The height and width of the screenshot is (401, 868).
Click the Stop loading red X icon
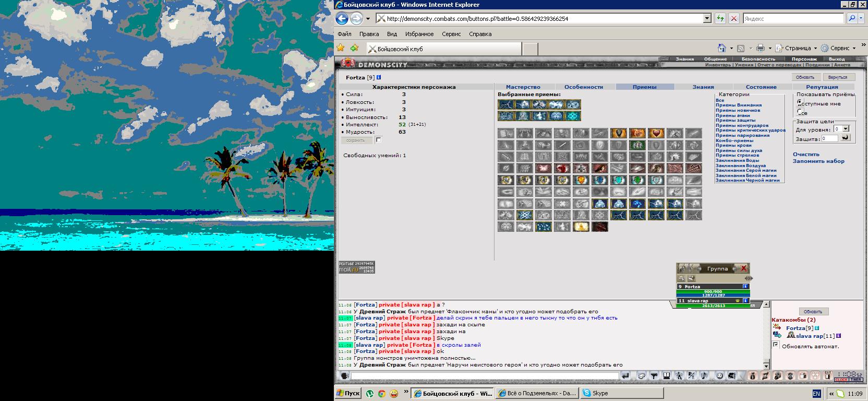(x=734, y=18)
